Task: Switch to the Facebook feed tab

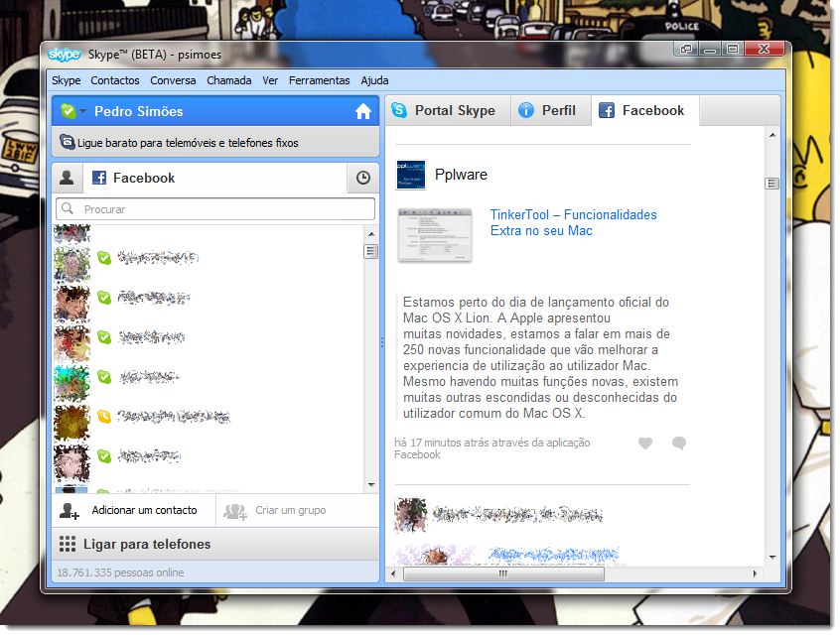Action: pos(645,110)
